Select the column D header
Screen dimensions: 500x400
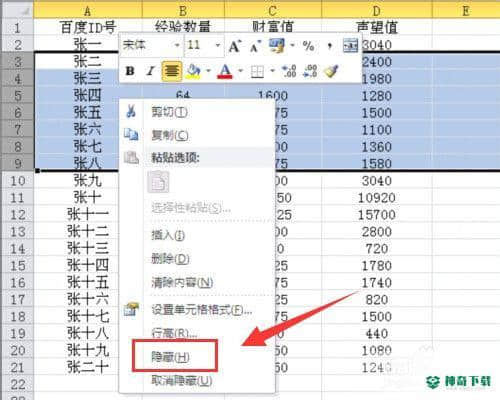coord(377,11)
